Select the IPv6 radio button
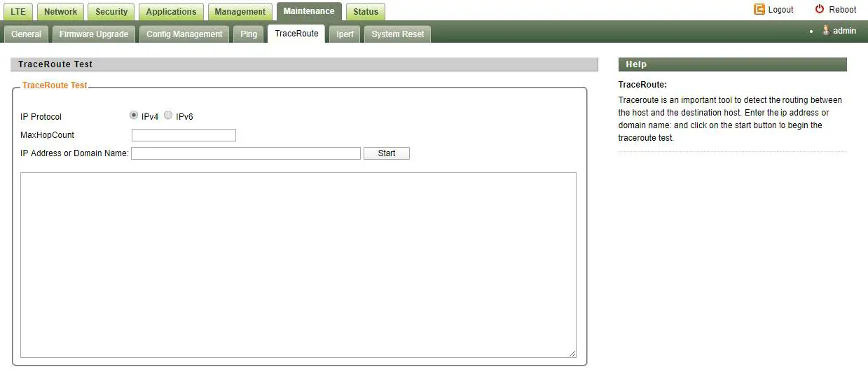Image resolution: width=868 pixels, height=374 pixels. pos(168,116)
